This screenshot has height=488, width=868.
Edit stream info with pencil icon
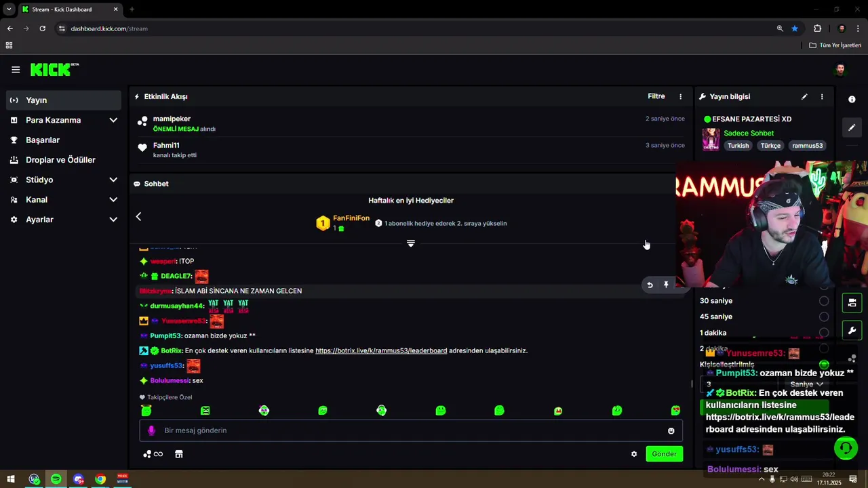[804, 96]
